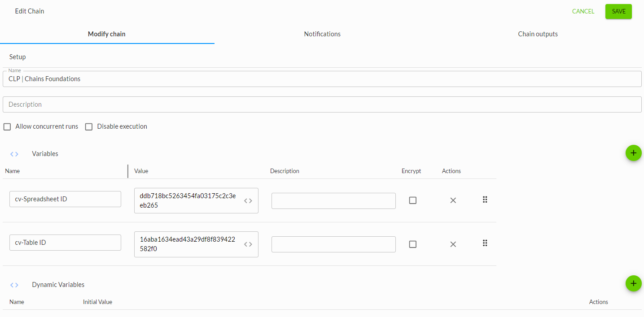This screenshot has height=317, width=644.
Task: Click drag handle for cv-Table ID row
Action: pyautogui.click(x=485, y=243)
